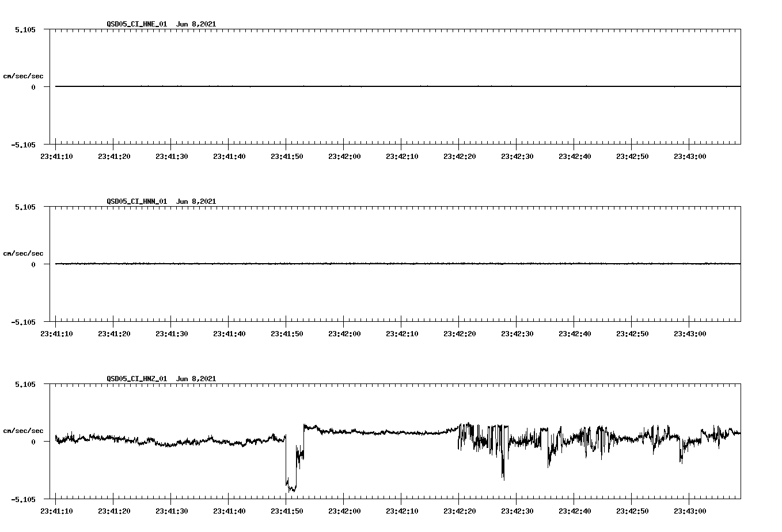This screenshot has width=782, height=532.
Task: Click the QSD05_CI_HNE_01 channel title
Action: click(x=137, y=24)
